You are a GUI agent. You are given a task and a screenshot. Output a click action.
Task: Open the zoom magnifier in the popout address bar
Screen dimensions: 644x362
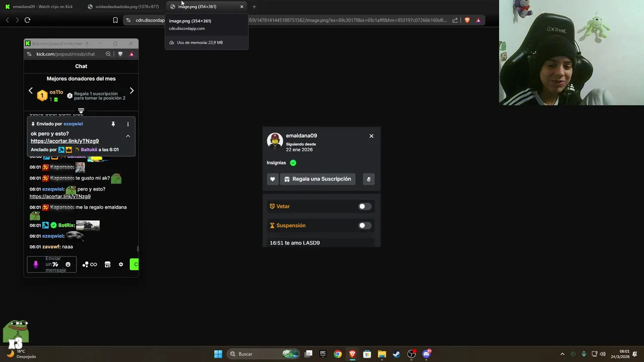pyautogui.click(x=108, y=54)
